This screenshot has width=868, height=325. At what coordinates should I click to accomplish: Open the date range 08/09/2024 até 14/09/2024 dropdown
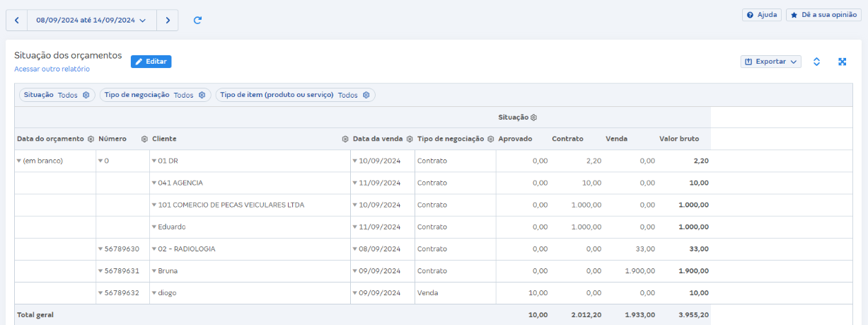pos(92,21)
